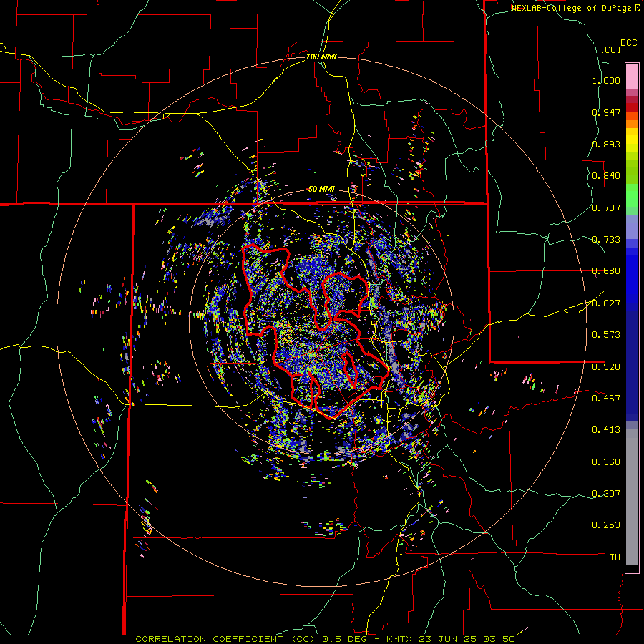The width and height of the screenshot is (644, 644).
Task: Click the DCC label above the color scale
Action: point(628,43)
